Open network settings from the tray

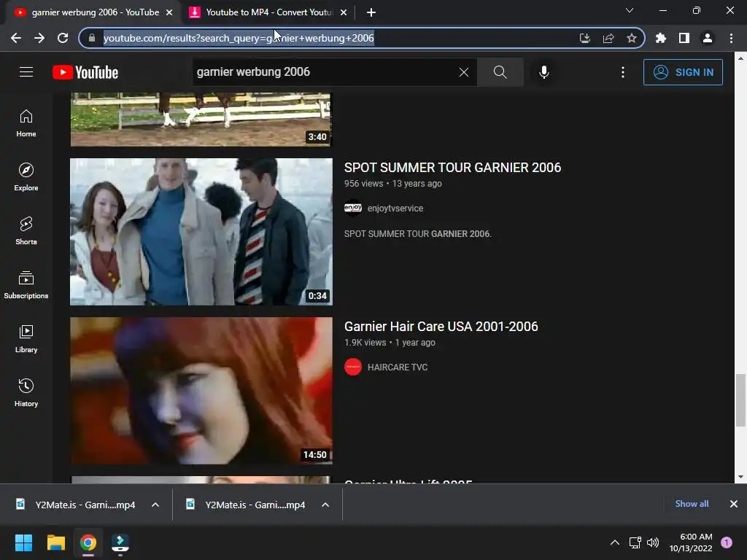635,542
